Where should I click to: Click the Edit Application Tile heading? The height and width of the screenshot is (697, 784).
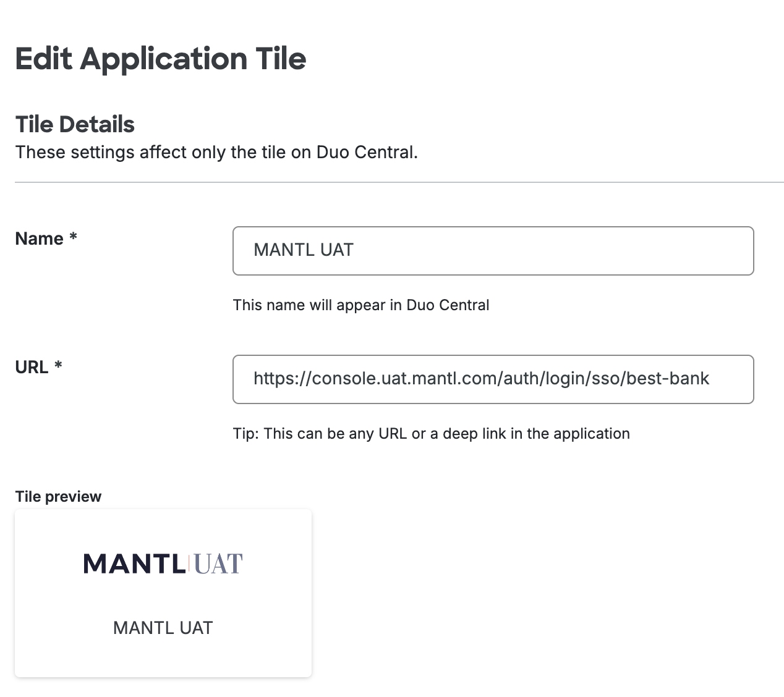[x=160, y=59]
